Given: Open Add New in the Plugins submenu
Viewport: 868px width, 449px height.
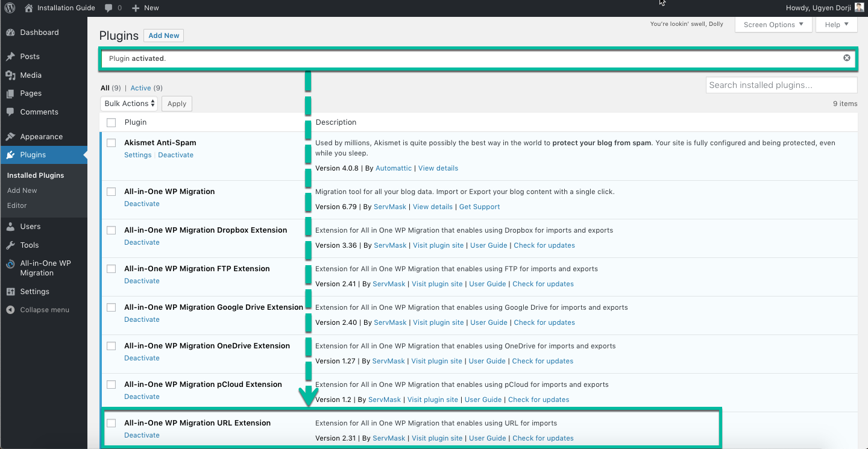Looking at the screenshot, I should click(x=22, y=190).
